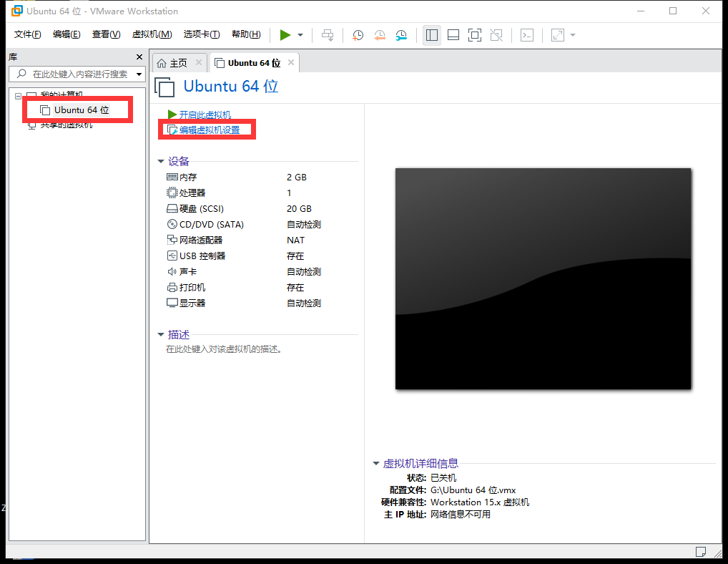
Task: Open the 文件(F) menu
Action: 27,34
